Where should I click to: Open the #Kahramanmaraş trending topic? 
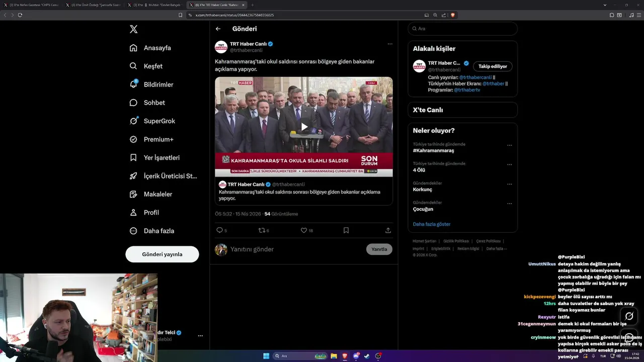pyautogui.click(x=433, y=151)
